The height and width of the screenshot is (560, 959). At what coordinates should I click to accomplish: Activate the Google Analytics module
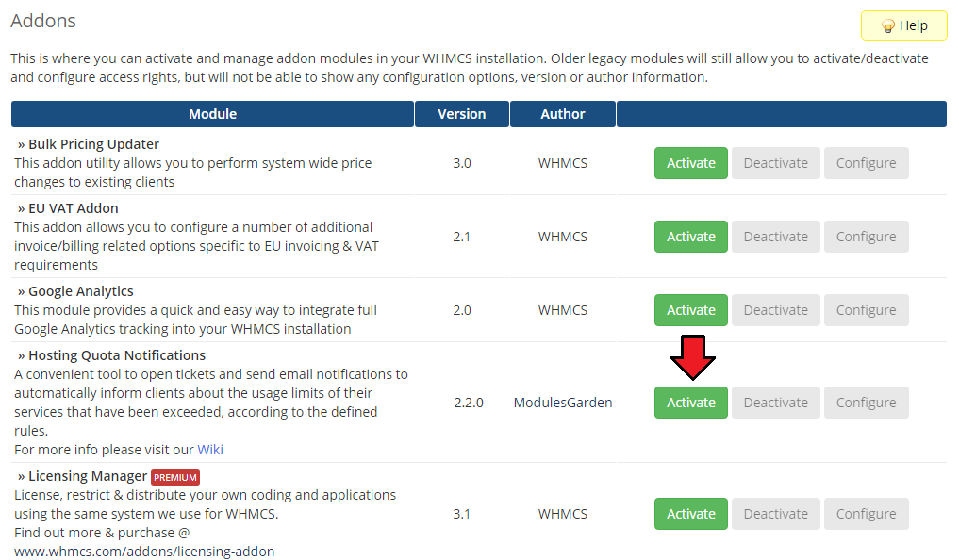690,310
